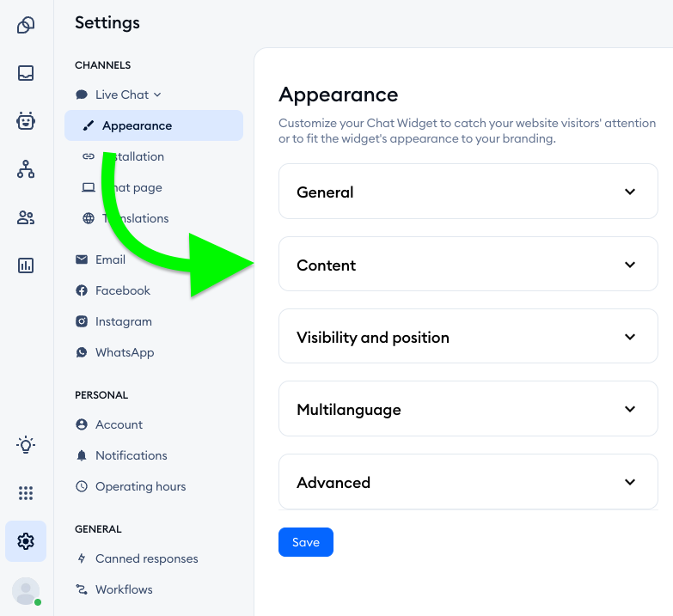Expand the Advanced section

click(468, 483)
